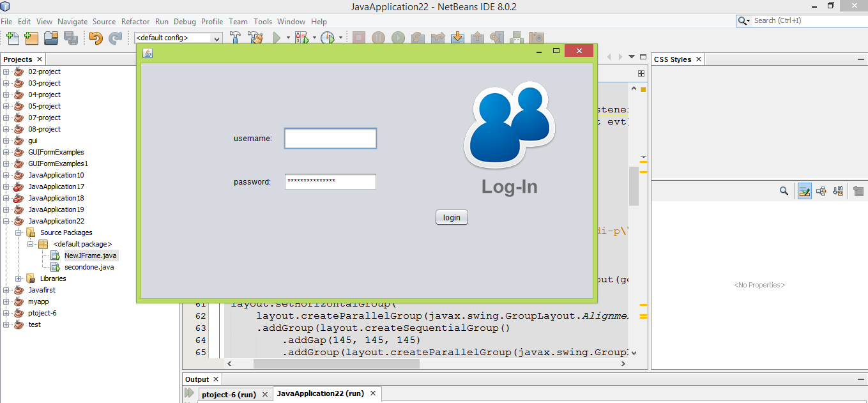Expand the Libraries folder node
Viewport: 868px width, 403px height.
point(19,278)
